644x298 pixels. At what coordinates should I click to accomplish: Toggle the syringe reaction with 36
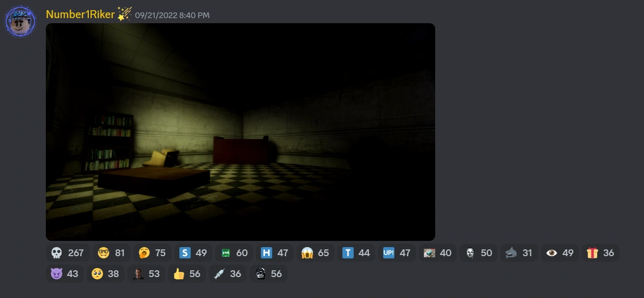tap(227, 274)
